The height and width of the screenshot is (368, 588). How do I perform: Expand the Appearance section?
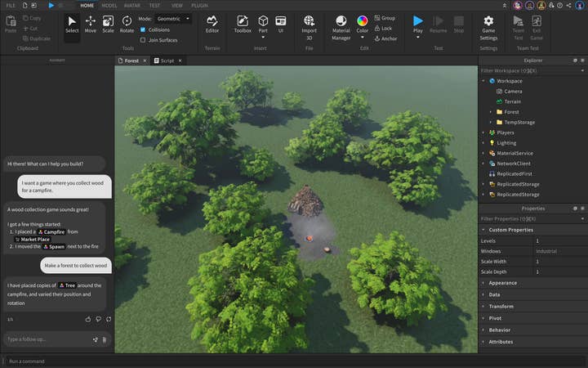pyautogui.click(x=483, y=283)
